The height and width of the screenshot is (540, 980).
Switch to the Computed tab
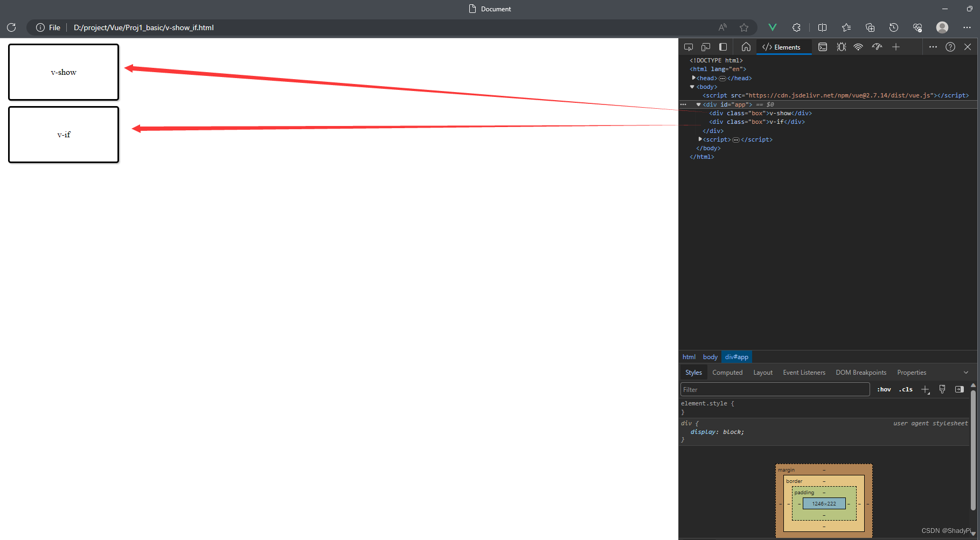(727, 373)
